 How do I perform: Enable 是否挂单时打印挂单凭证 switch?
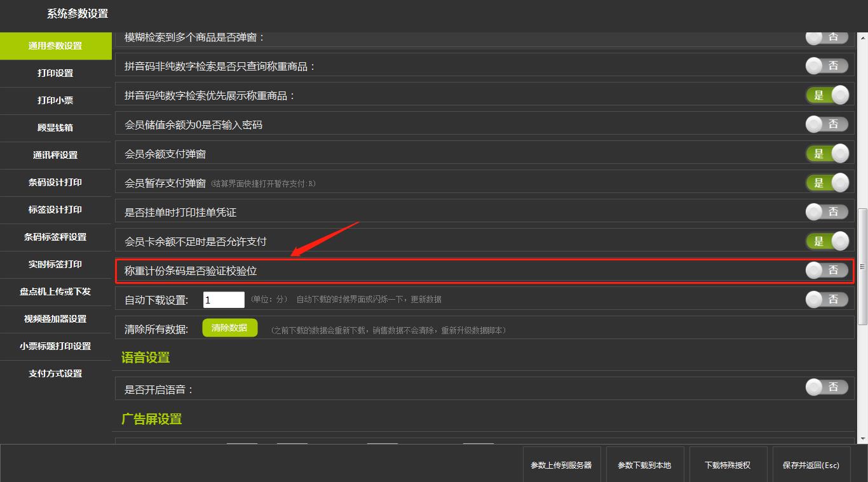[x=827, y=212]
